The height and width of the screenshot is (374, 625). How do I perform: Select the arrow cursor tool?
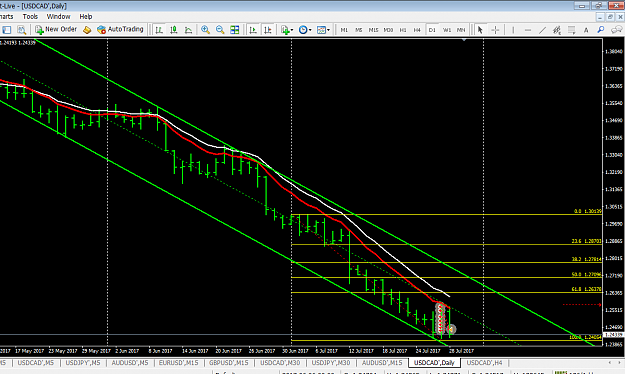tap(480, 30)
